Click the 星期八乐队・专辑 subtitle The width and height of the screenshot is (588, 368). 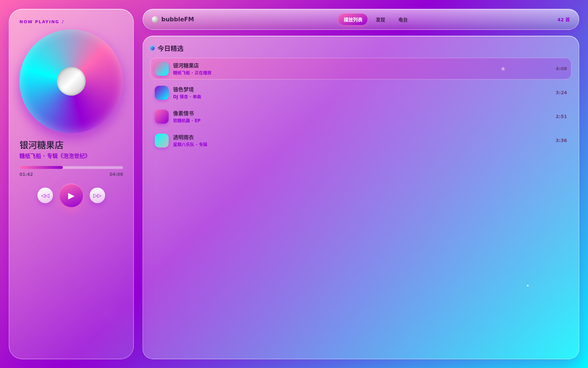tap(190, 145)
